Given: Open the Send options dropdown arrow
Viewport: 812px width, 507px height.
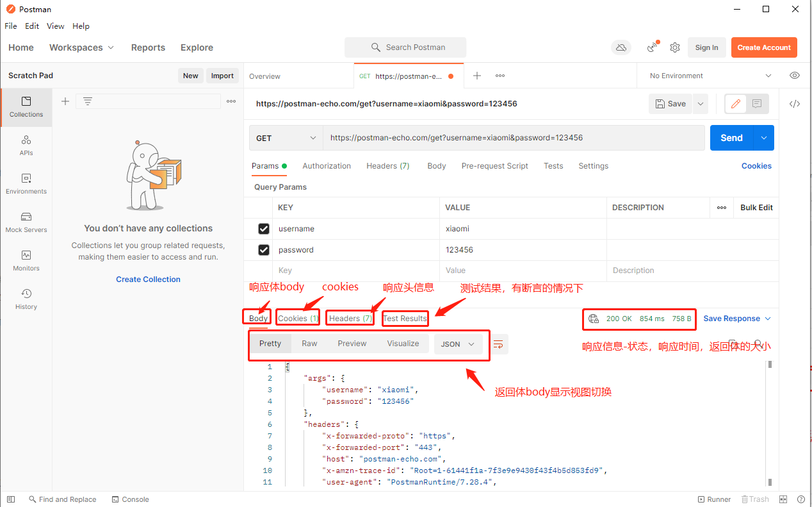Looking at the screenshot, I should click(763, 138).
